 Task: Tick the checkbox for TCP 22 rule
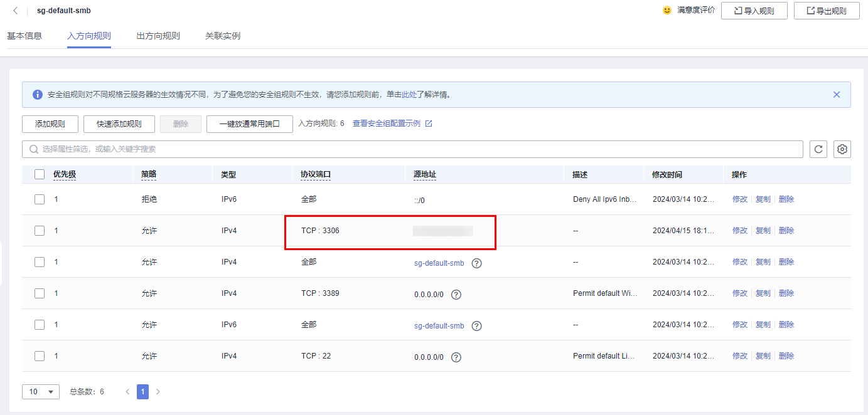coord(40,356)
